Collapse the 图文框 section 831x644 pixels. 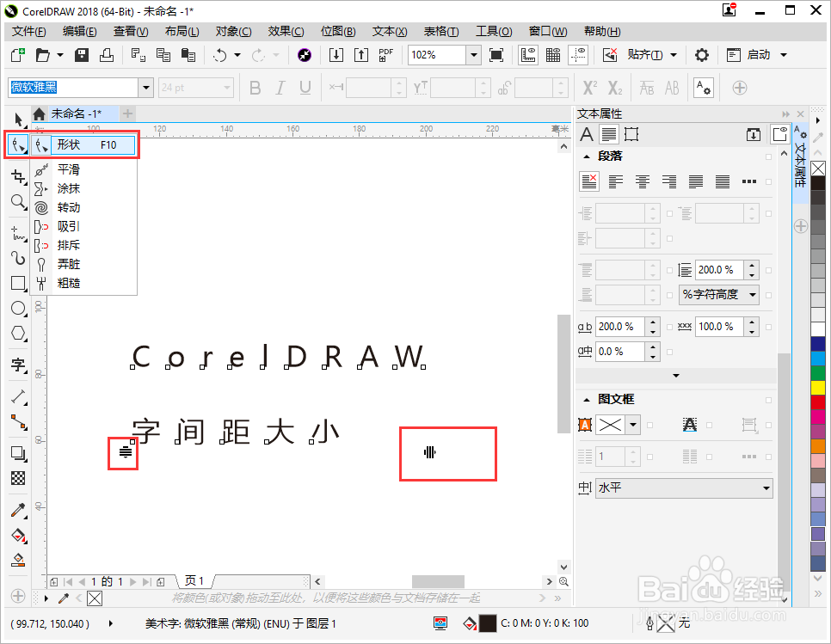pos(587,399)
